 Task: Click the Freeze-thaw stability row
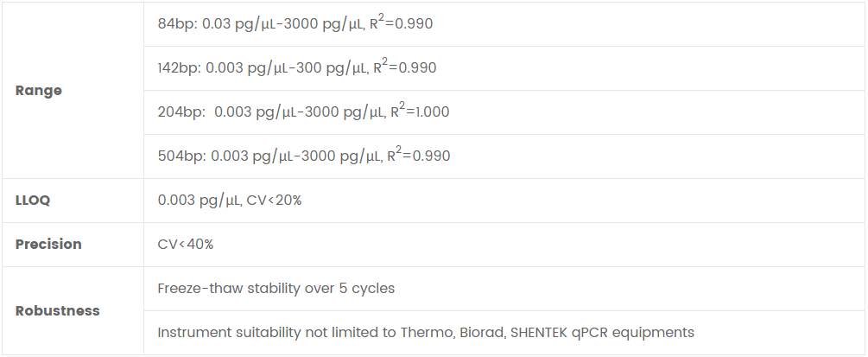pos(276,289)
